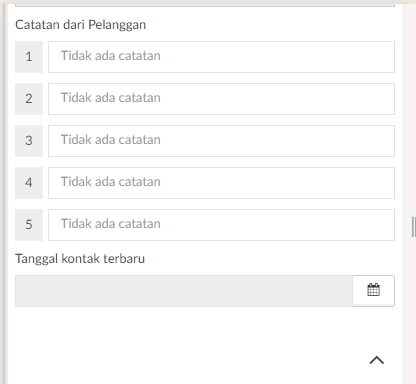The image size is (416, 384).
Task: Select the number 5 note label
Action: (29, 225)
